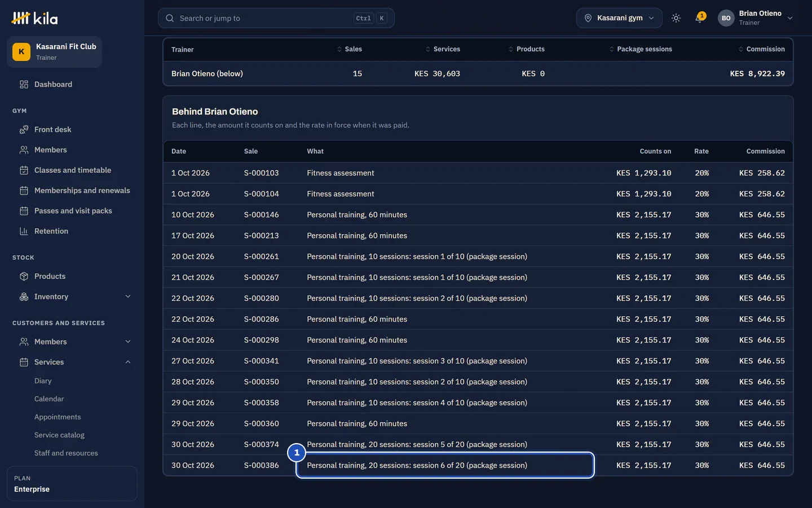812x508 pixels.
Task: Click the Memberships and renewals icon
Action: pos(24,190)
